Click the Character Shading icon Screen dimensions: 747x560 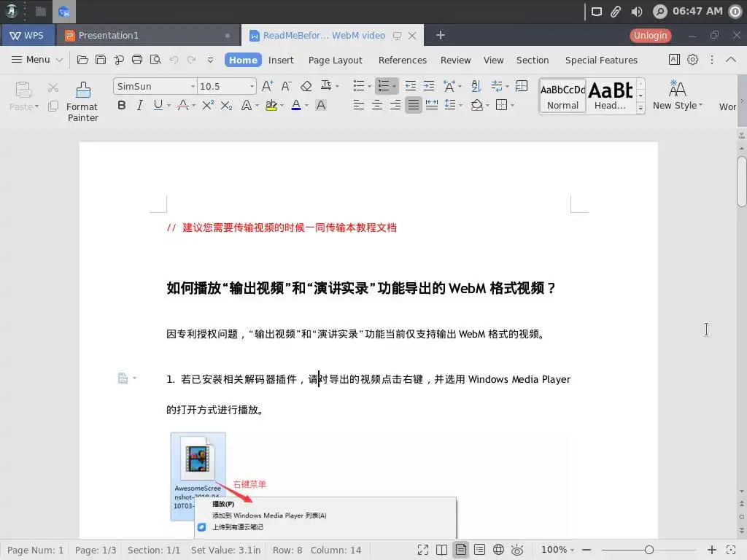pyautogui.click(x=321, y=105)
